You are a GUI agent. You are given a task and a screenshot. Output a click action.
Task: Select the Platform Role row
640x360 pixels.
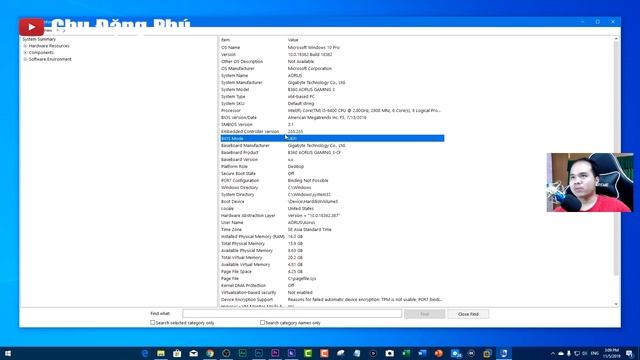click(x=332, y=167)
